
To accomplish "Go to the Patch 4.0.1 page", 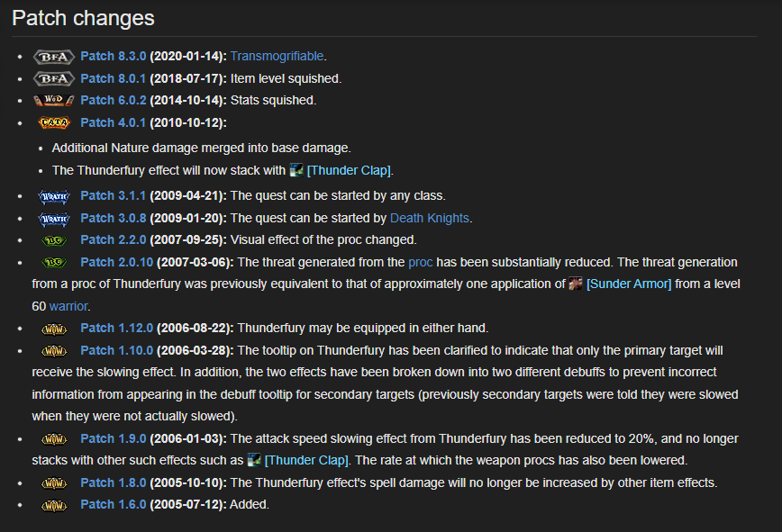I will pyautogui.click(x=113, y=122).
